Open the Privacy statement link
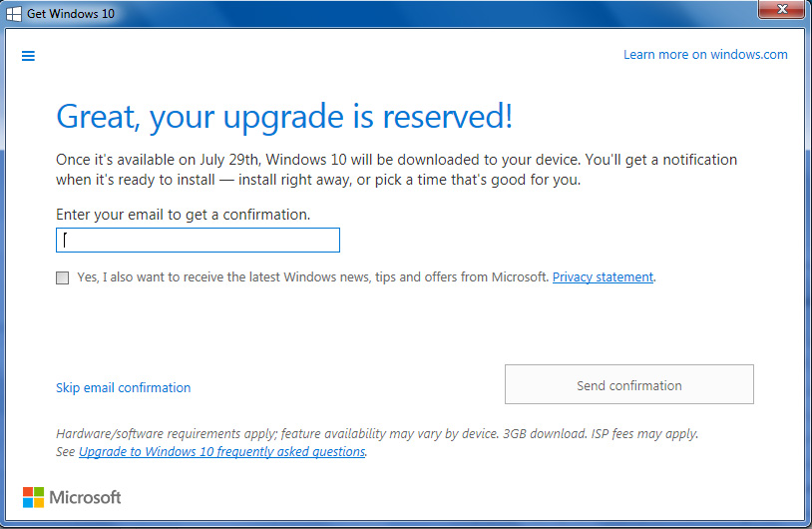Image resolution: width=812 pixels, height=529 pixels. [603, 277]
